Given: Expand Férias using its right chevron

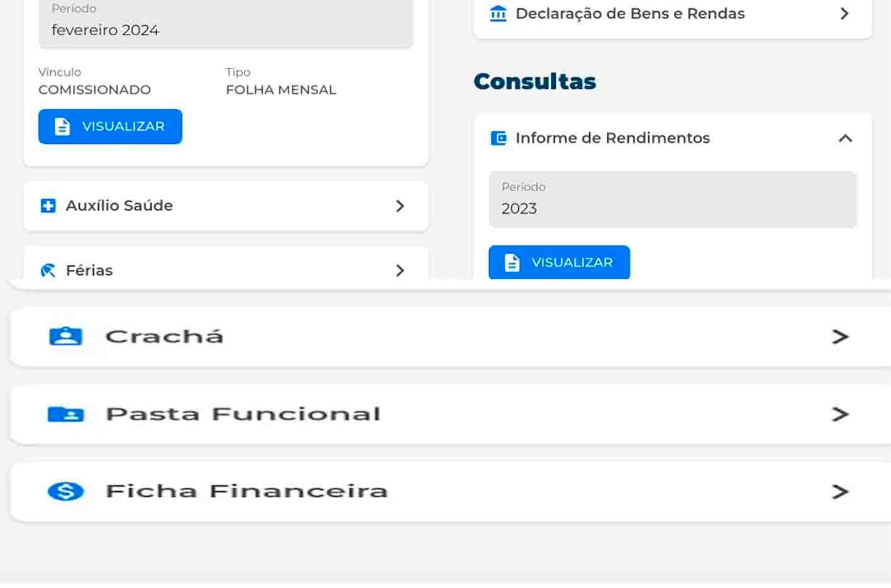Looking at the screenshot, I should [400, 270].
